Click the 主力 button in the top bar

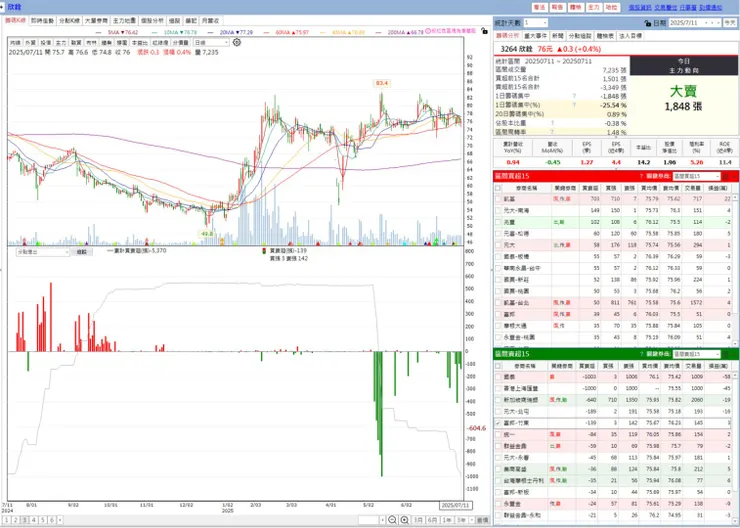click(x=593, y=8)
